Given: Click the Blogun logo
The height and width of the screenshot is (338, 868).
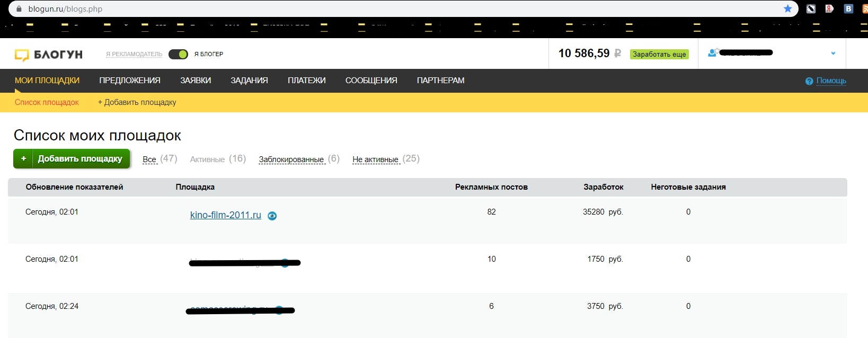Looking at the screenshot, I should (x=48, y=55).
